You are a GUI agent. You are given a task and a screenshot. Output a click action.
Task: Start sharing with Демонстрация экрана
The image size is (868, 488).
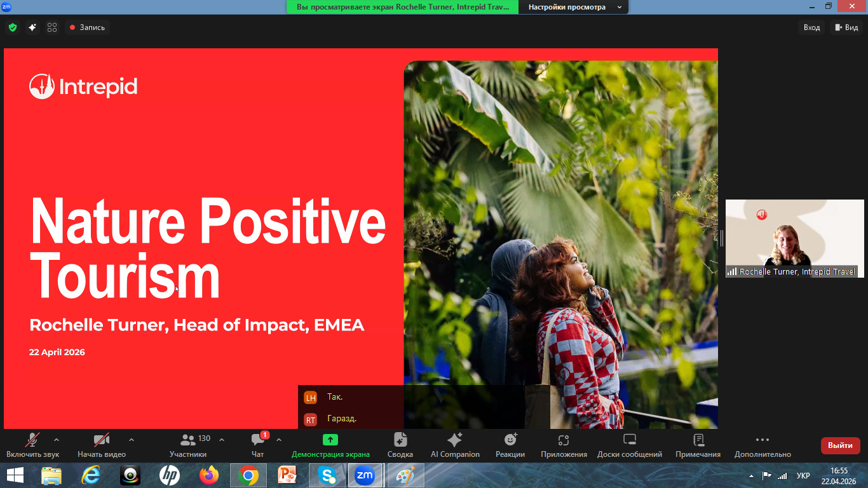[330, 445]
